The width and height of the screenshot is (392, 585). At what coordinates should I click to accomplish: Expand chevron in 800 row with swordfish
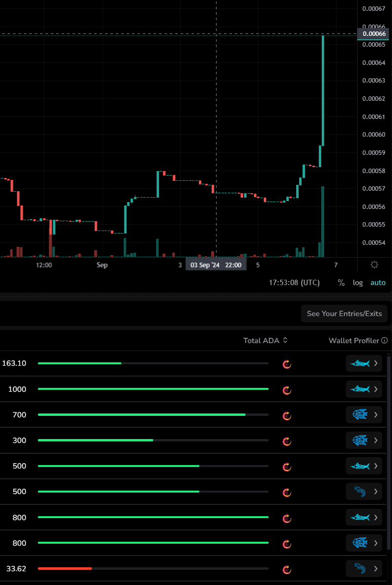pos(376,517)
